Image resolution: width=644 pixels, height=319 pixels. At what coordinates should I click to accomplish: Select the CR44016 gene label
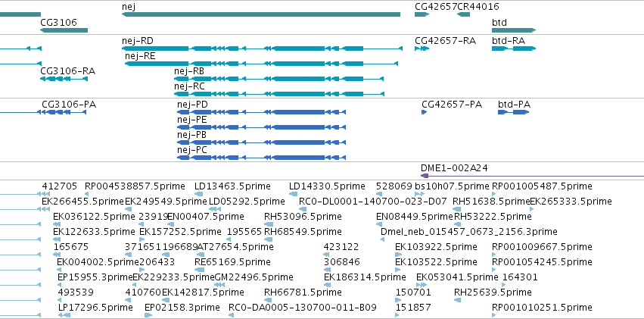(x=478, y=7)
